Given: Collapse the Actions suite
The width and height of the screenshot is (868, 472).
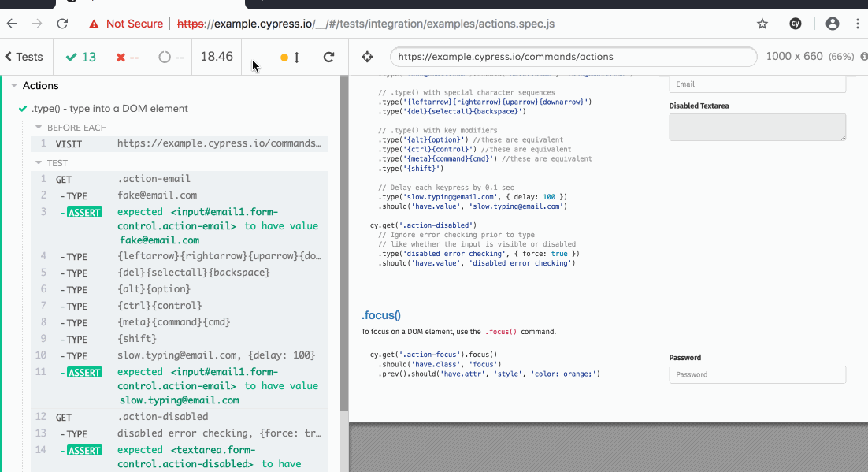Looking at the screenshot, I should click(x=14, y=86).
